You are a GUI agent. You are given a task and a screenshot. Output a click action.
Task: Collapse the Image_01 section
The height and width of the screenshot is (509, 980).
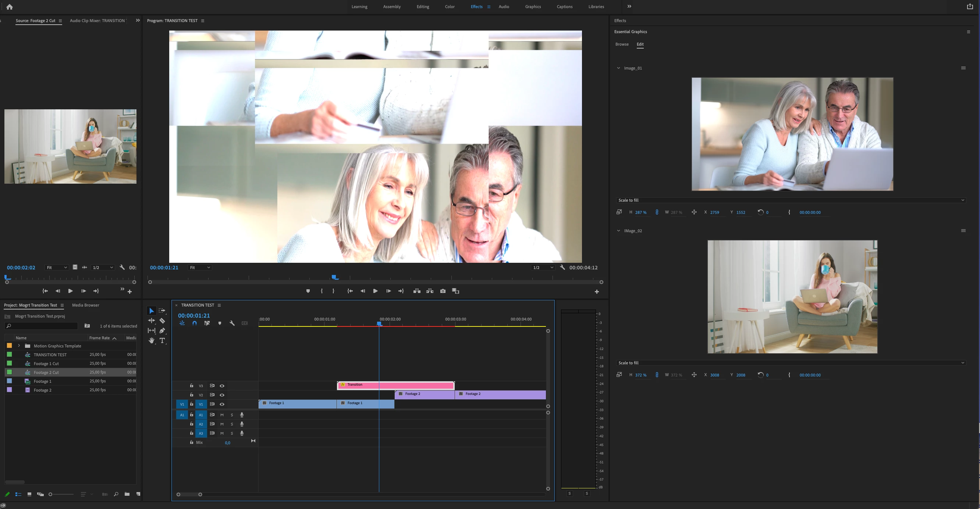click(618, 68)
